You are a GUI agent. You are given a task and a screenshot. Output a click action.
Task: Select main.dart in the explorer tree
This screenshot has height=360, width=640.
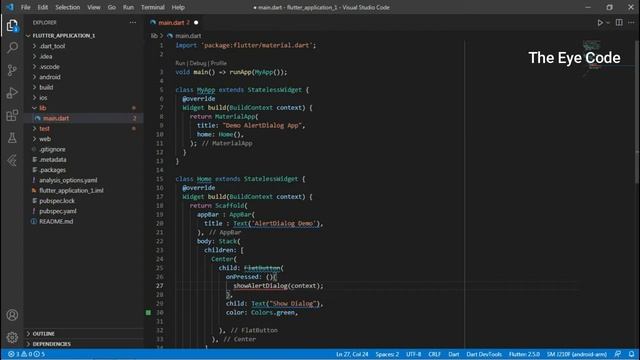(x=56, y=118)
